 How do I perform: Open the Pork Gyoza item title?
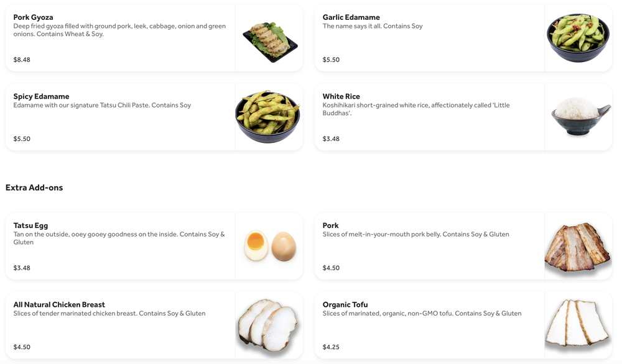[x=34, y=17]
